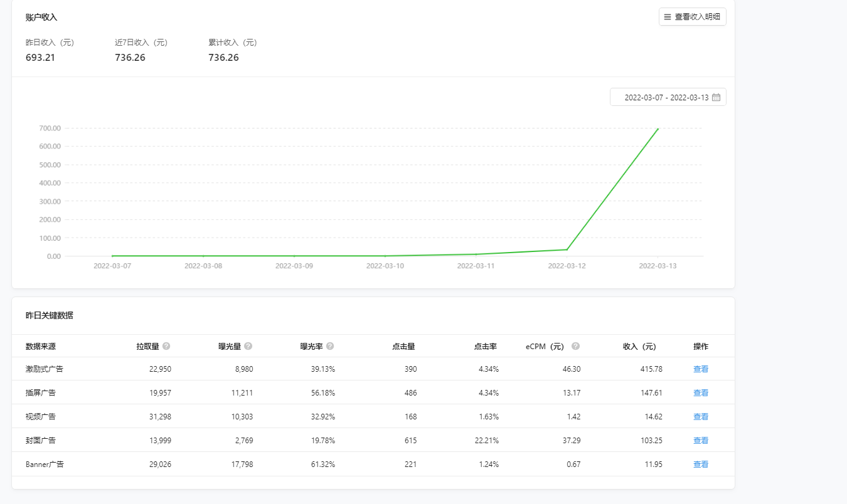Click the calendar icon in date range
Viewport: 847px width, 504px height.
[x=716, y=97]
